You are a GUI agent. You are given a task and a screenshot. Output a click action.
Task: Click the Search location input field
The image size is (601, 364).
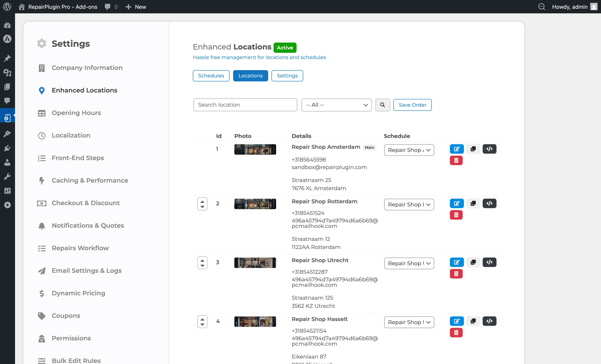click(x=245, y=105)
